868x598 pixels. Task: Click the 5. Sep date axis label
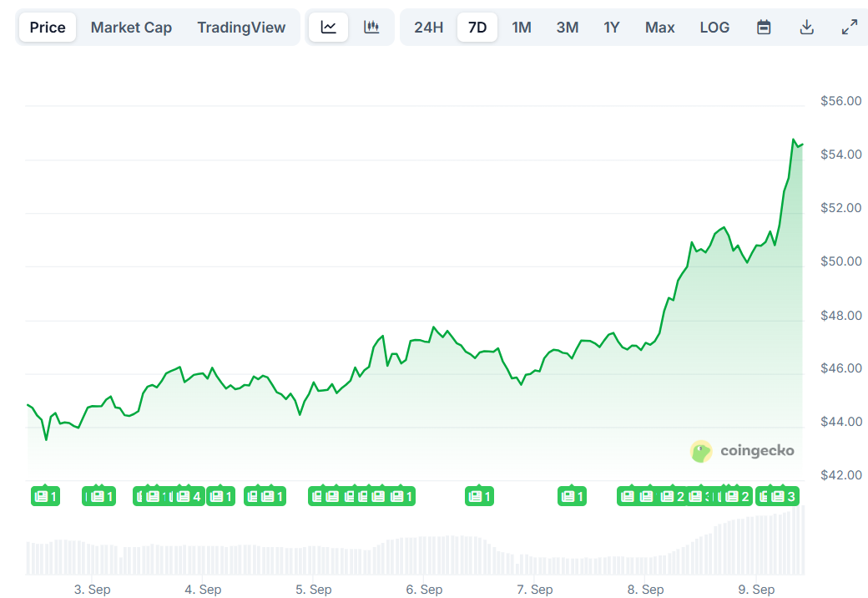(313, 589)
